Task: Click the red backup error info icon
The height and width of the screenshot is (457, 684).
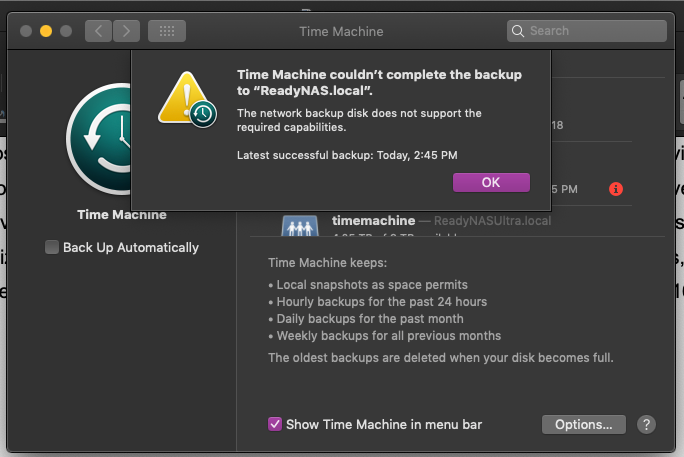Action: (x=616, y=188)
